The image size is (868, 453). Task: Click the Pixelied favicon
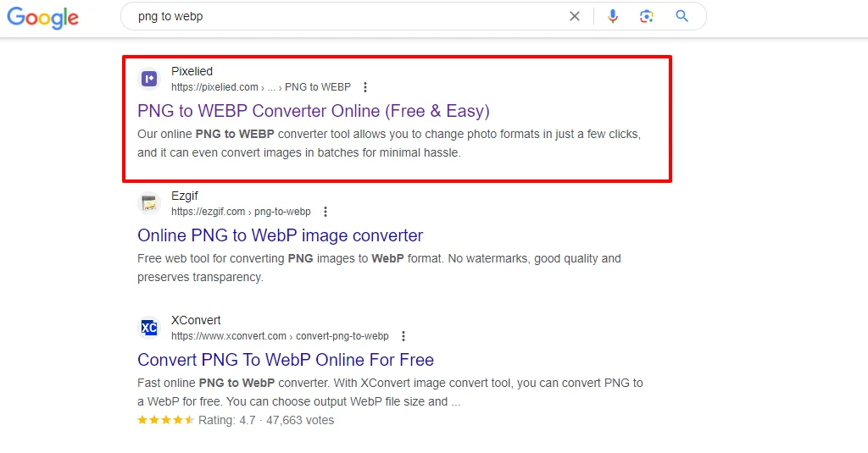tap(149, 79)
